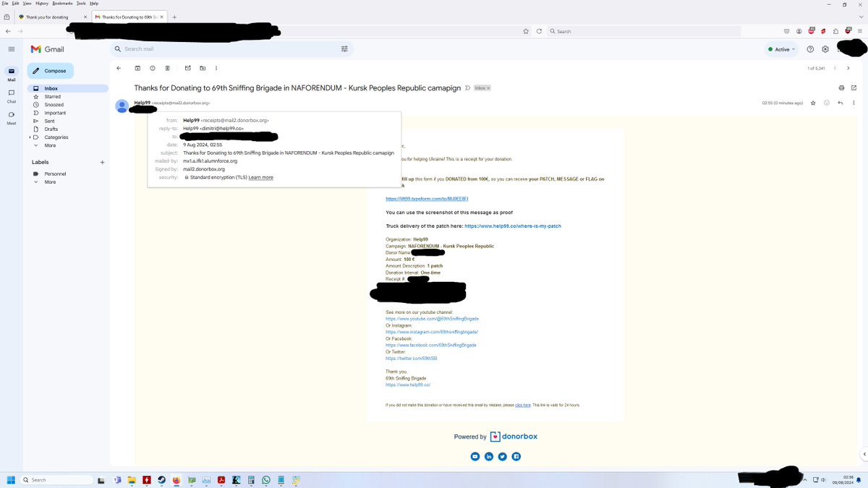Image resolution: width=868 pixels, height=488 pixels.
Task: Open the Meet section in sidebar
Action: pyautogui.click(x=11, y=118)
